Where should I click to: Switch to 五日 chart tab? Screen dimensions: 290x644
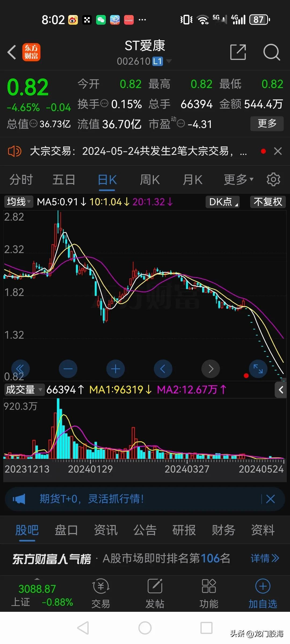pyautogui.click(x=64, y=180)
